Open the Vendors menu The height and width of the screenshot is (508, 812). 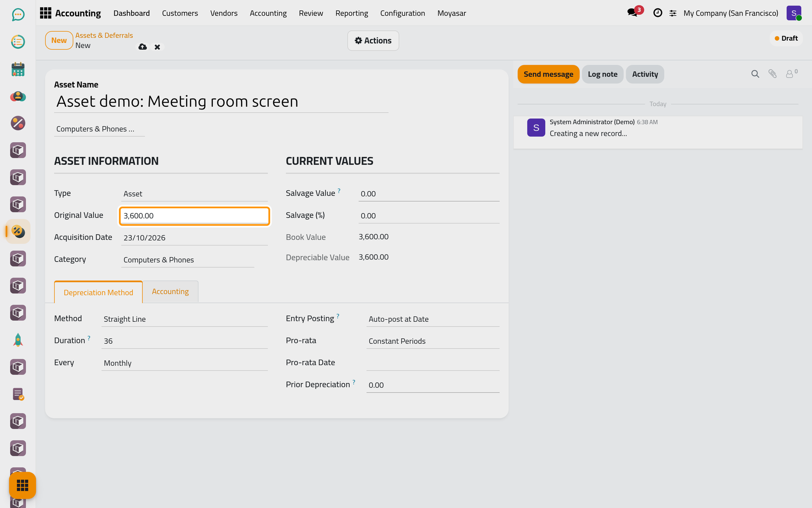pyautogui.click(x=224, y=13)
